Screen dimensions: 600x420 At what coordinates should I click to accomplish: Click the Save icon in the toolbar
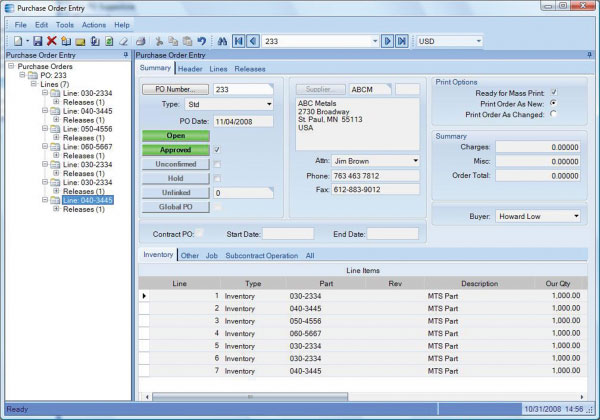[x=38, y=41]
